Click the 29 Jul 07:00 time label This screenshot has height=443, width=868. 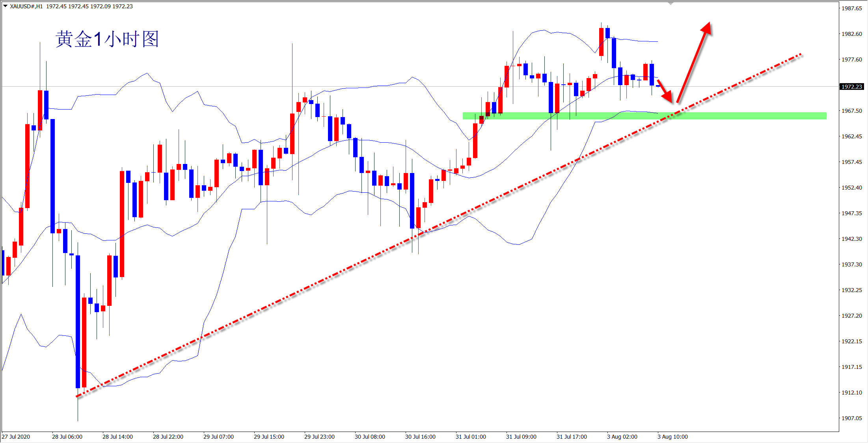click(219, 437)
